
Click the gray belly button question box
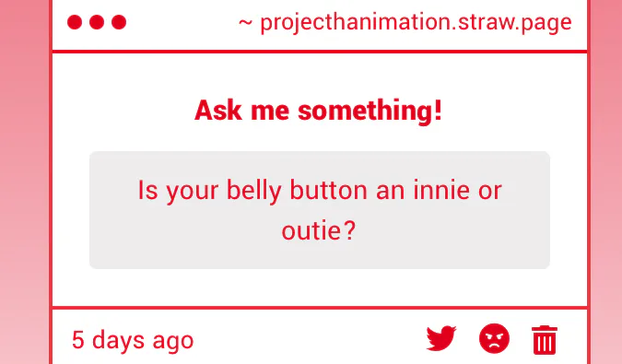pyautogui.click(x=320, y=210)
